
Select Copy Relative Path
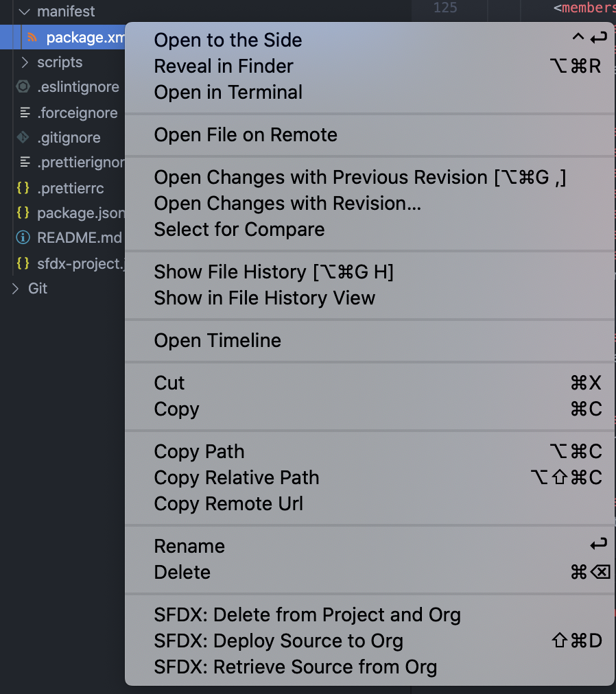[x=237, y=478]
